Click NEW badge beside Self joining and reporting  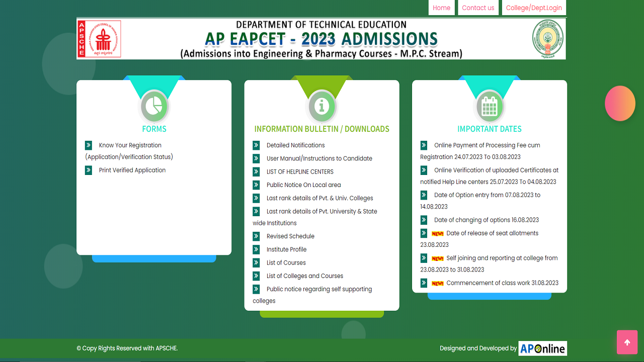(438, 258)
